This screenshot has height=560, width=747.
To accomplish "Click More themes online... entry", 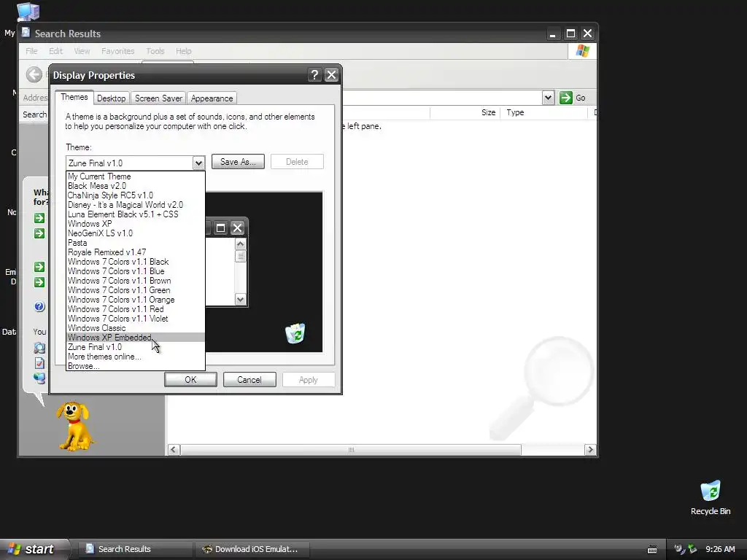I will pyautogui.click(x=135, y=357).
